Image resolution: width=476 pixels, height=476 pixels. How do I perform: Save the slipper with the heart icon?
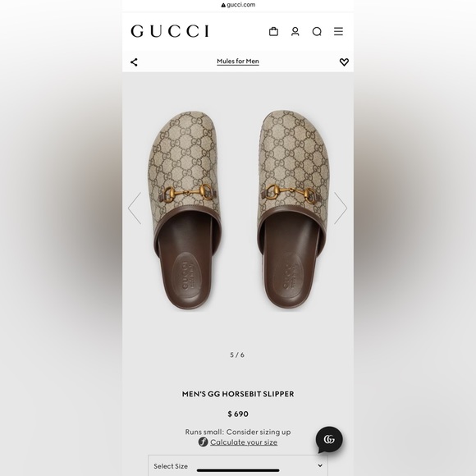point(344,62)
